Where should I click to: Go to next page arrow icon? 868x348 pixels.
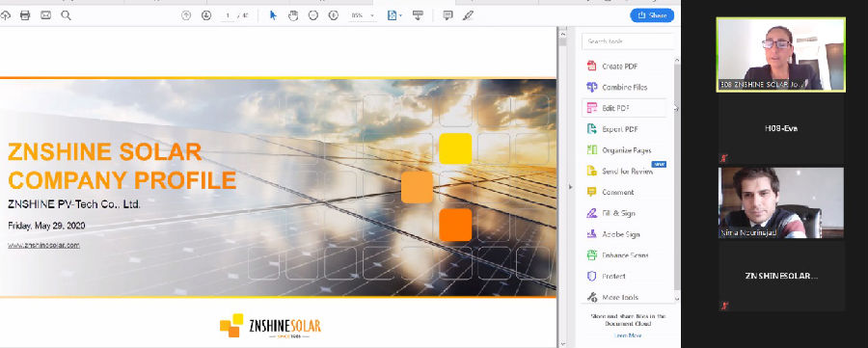(206, 15)
